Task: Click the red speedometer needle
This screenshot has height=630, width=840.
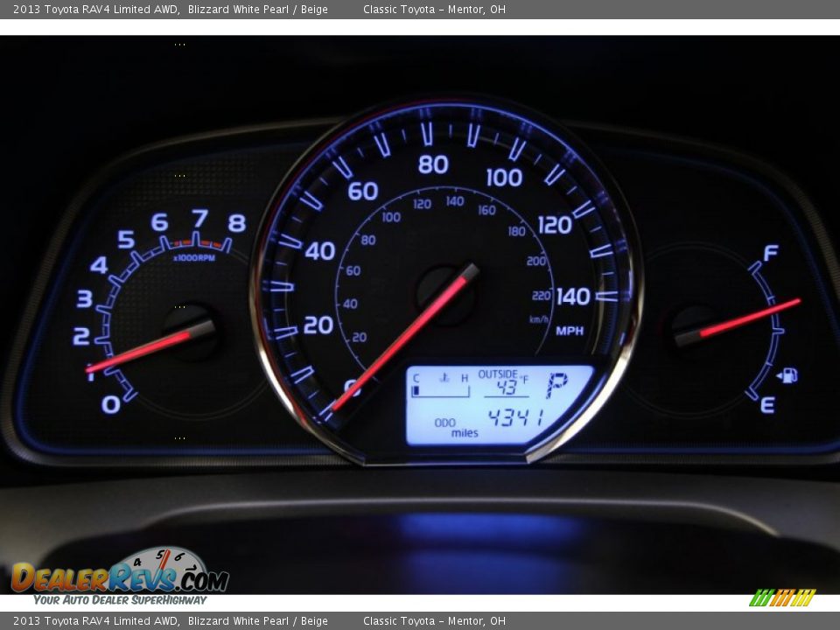Action: click(x=404, y=338)
